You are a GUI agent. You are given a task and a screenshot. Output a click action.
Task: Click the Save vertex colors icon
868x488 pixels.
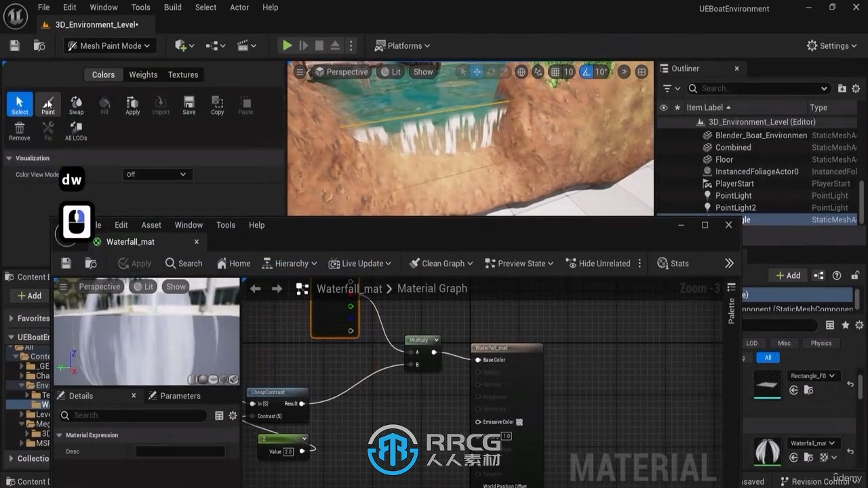[189, 105]
